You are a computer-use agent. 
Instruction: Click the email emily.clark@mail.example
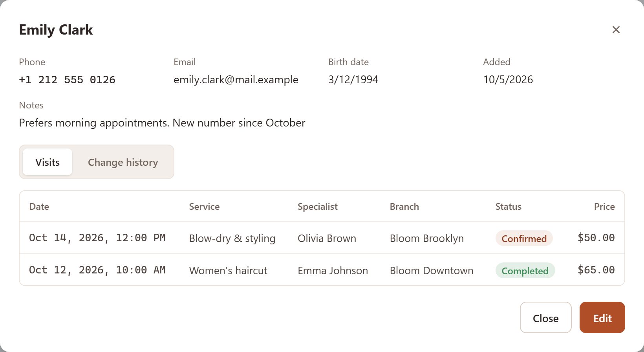click(x=236, y=80)
